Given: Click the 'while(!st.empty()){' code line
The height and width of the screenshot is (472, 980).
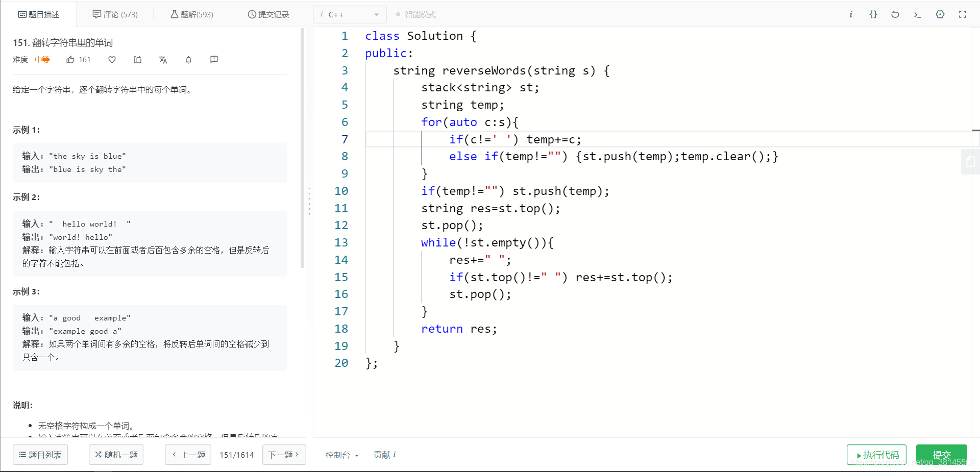Looking at the screenshot, I should click(487, 242).
